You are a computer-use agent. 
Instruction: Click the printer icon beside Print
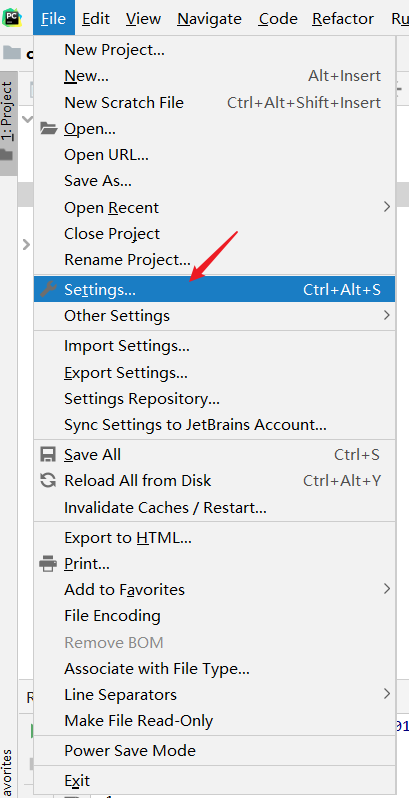tap(48, 563)
